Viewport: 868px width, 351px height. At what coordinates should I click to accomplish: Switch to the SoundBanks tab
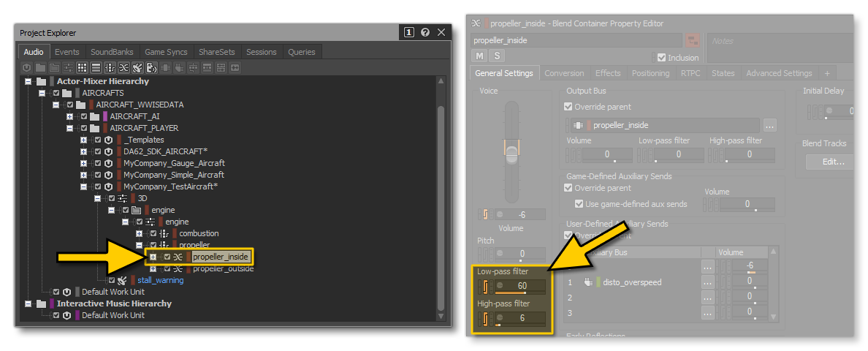point(113,51)
